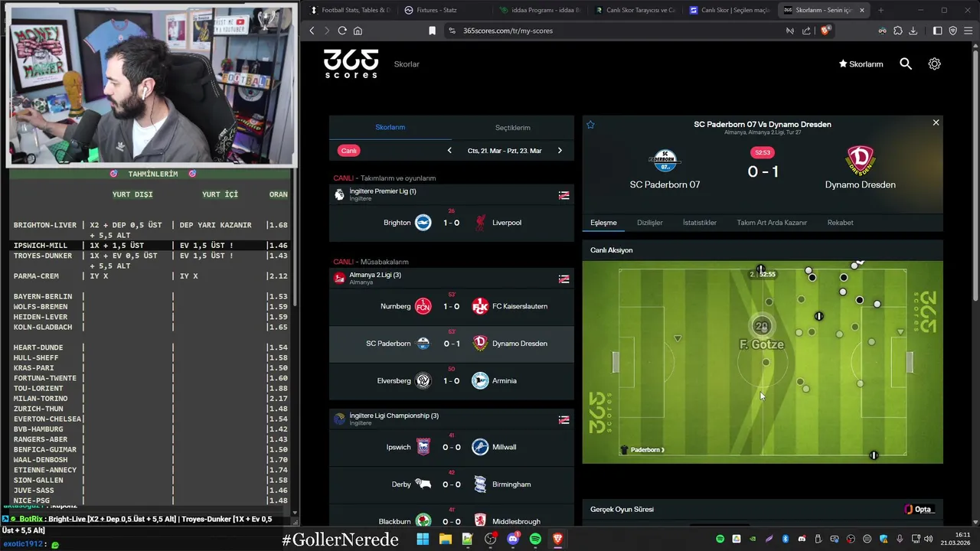Click the F. Gotze player marker on pitch
The width and height of the screenshot is (980, 551).
point(761,327)
